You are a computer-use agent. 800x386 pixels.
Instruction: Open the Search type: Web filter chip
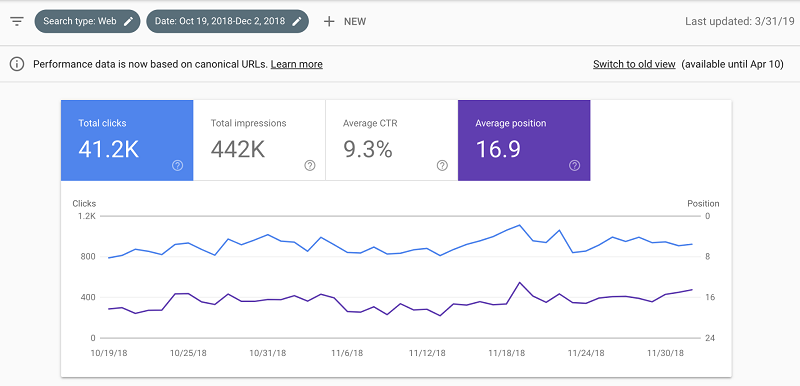(x=87, y=21)
